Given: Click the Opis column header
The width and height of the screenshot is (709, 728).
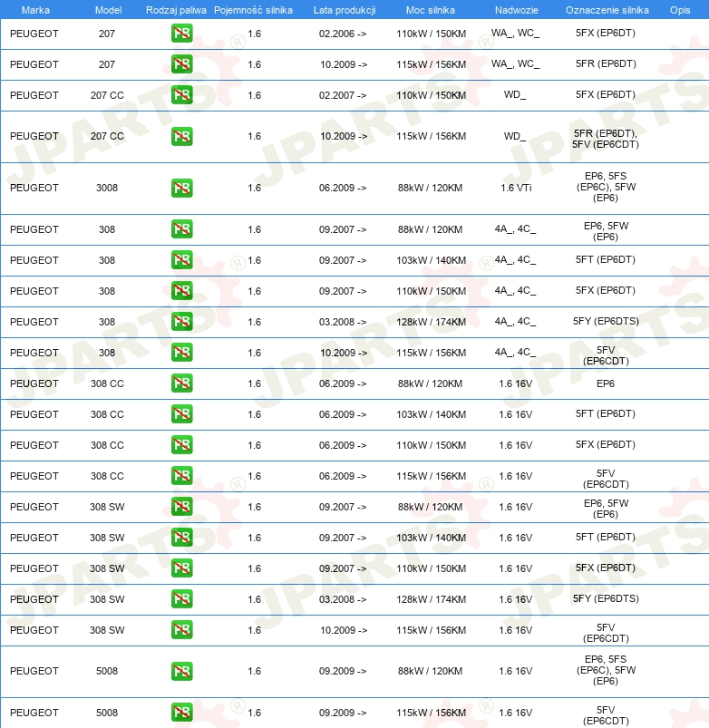Looking at the screenshot, I should click(680, 10).
